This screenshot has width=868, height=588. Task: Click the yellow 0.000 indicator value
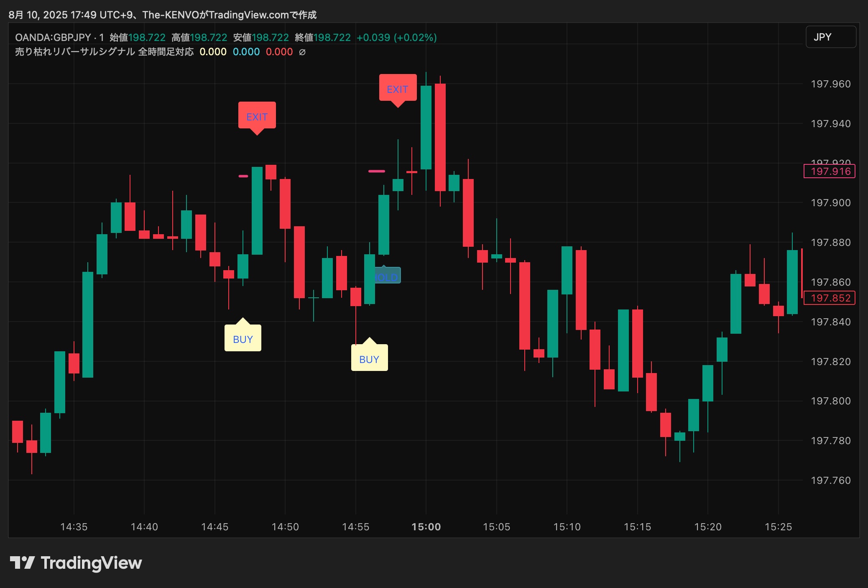pos(213,52)
